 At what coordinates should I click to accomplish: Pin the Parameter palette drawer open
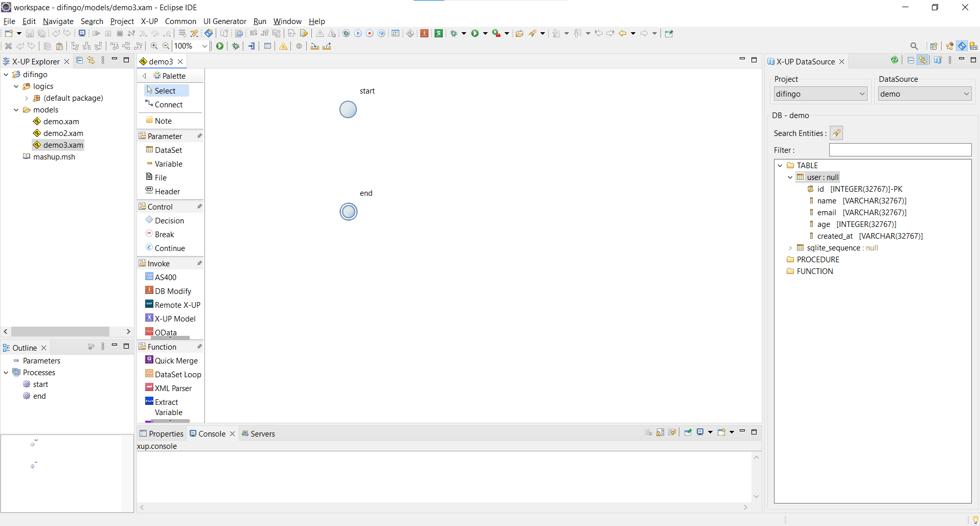199,136
